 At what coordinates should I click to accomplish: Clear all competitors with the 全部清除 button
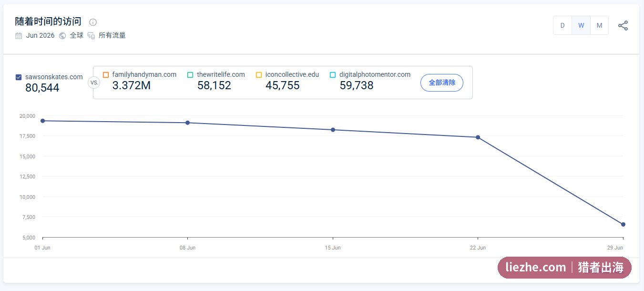[x=442, y=83]
